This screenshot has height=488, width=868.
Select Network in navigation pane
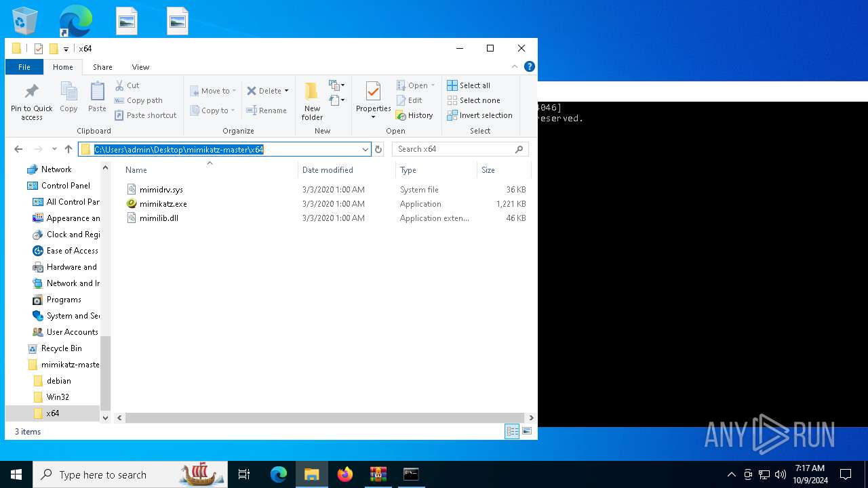point(56,169)
